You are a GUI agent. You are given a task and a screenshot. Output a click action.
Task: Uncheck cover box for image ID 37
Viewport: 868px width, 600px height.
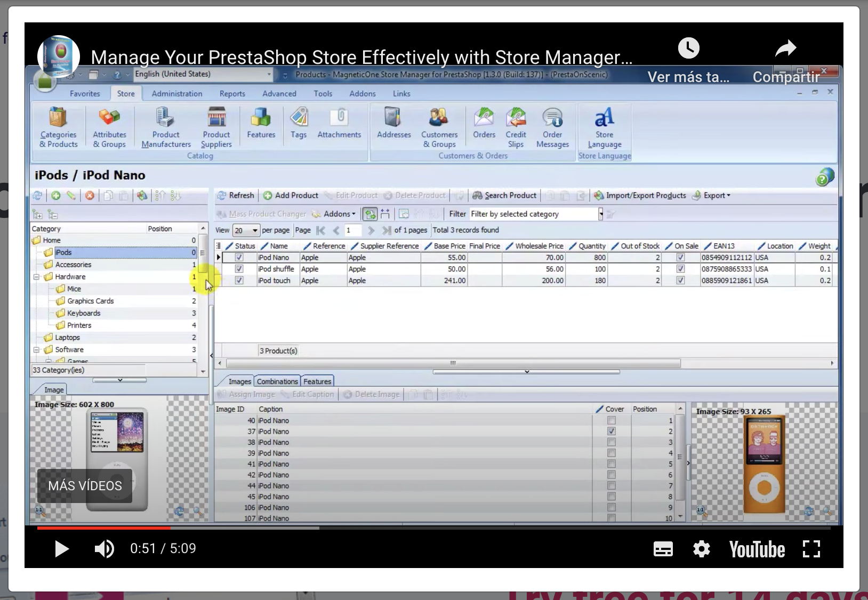[612, 431]
